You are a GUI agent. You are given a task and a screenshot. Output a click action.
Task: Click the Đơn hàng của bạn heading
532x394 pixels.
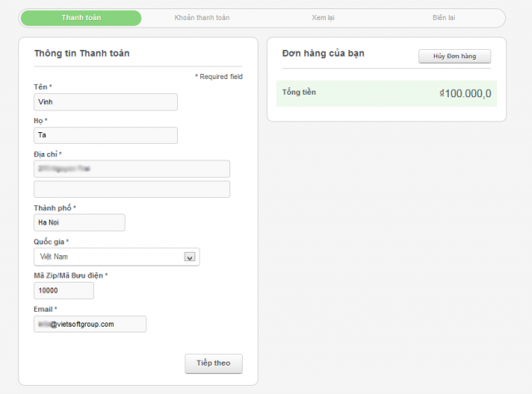(x=323, y=53)
